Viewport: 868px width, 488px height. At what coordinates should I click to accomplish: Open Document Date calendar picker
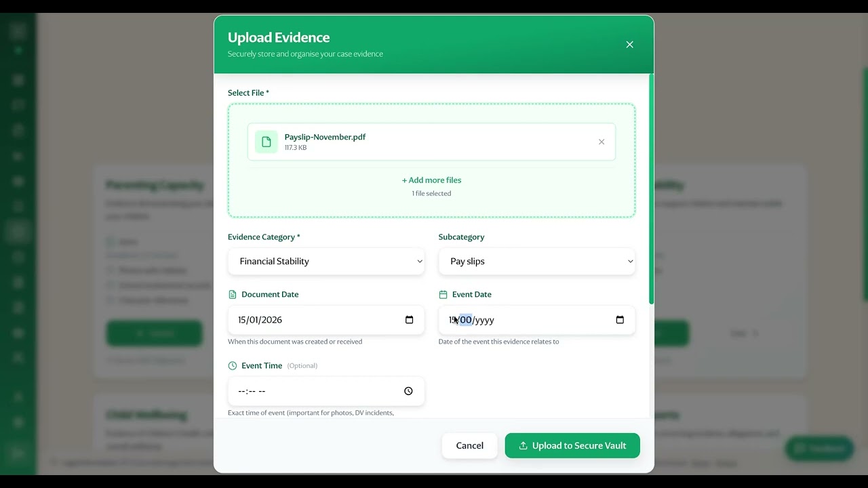[409, 320]
